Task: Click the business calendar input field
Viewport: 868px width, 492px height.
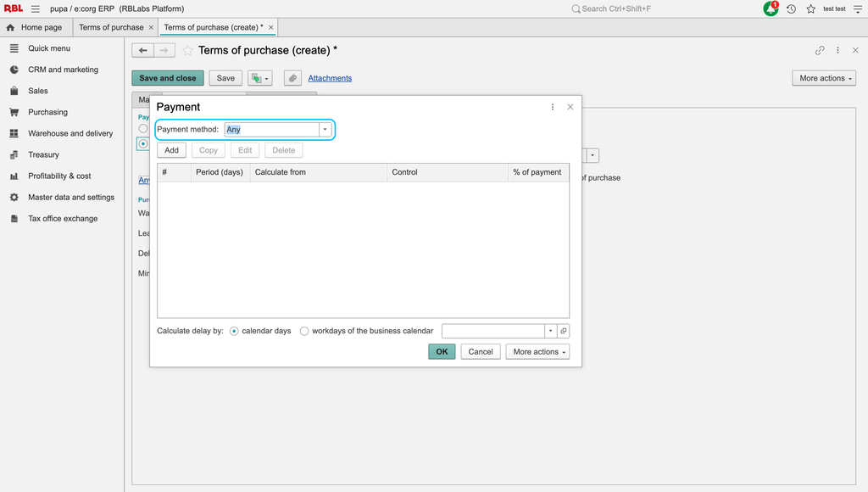Action: [493, 331]
